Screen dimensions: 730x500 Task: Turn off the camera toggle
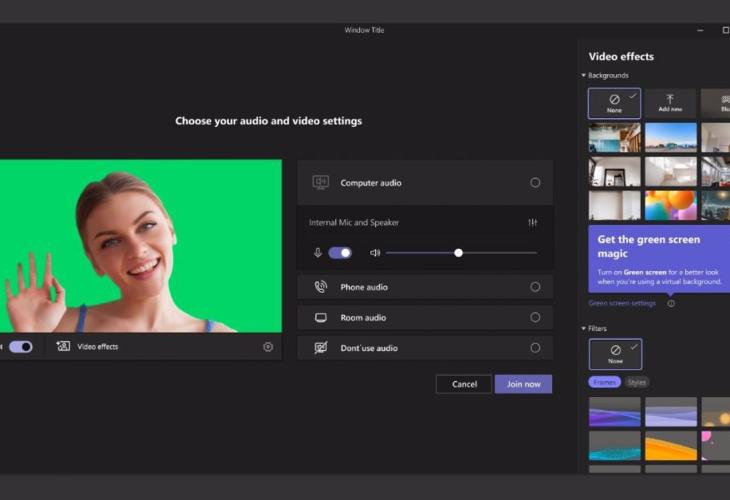click(x=21, y=347)
